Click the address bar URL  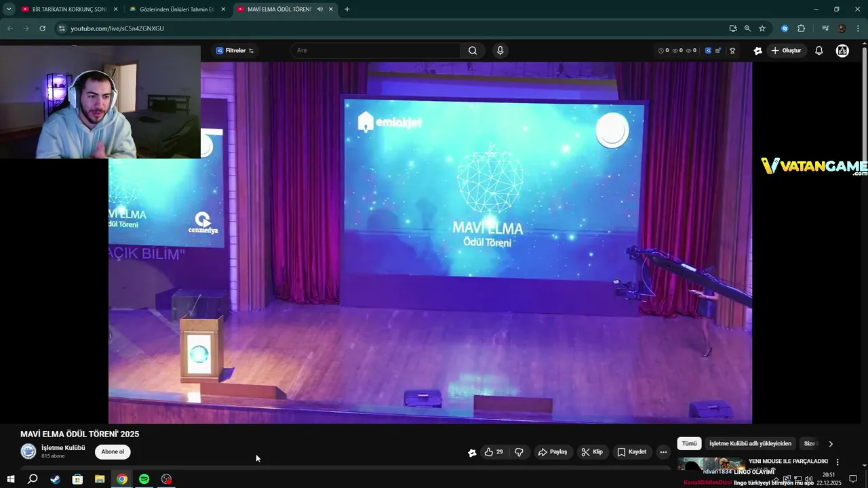117,28
